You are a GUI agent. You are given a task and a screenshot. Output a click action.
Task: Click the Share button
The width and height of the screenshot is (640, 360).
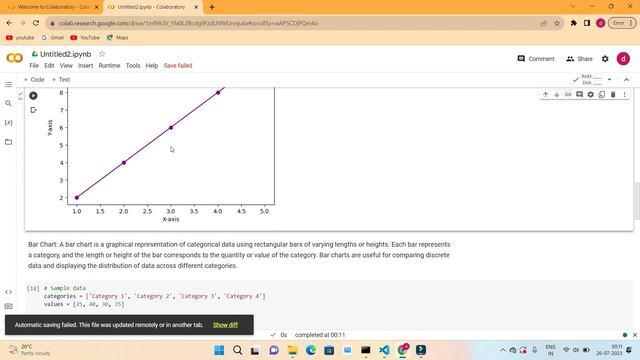579,59
